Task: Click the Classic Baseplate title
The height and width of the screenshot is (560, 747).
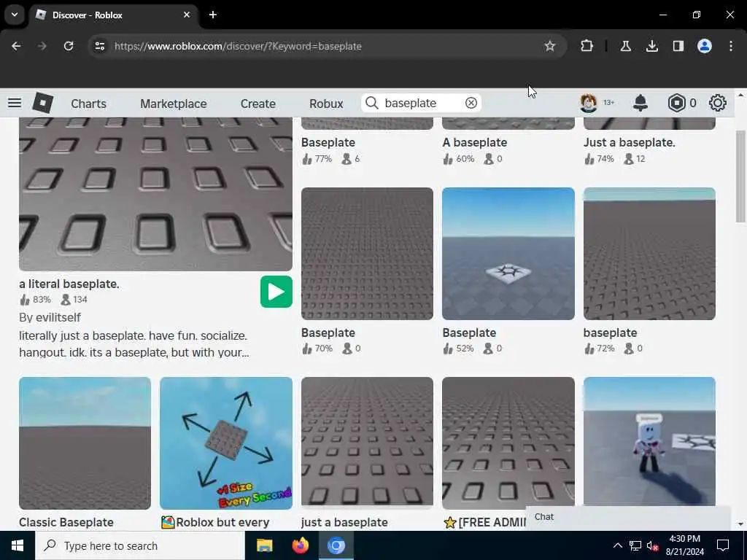Action: point(66,522)
